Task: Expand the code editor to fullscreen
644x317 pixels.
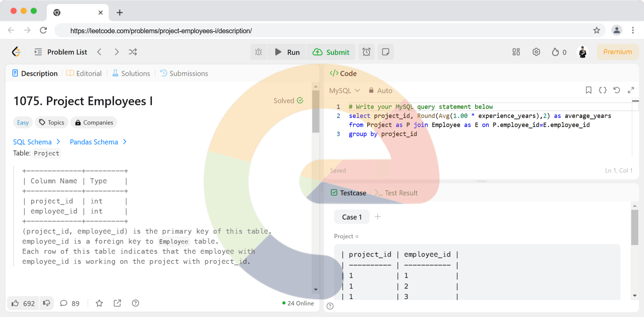Action: click(x=631, y=90)
